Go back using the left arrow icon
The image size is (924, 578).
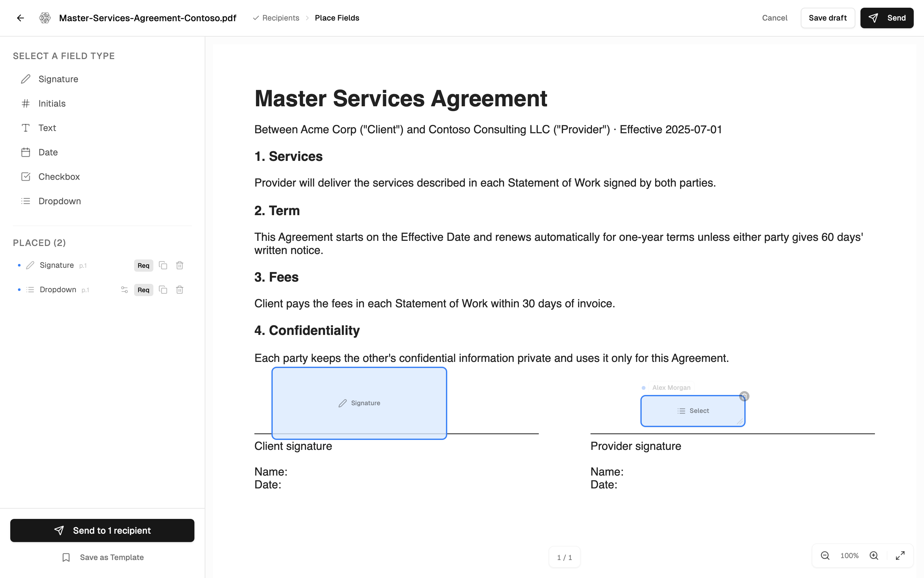click(20, 18)
